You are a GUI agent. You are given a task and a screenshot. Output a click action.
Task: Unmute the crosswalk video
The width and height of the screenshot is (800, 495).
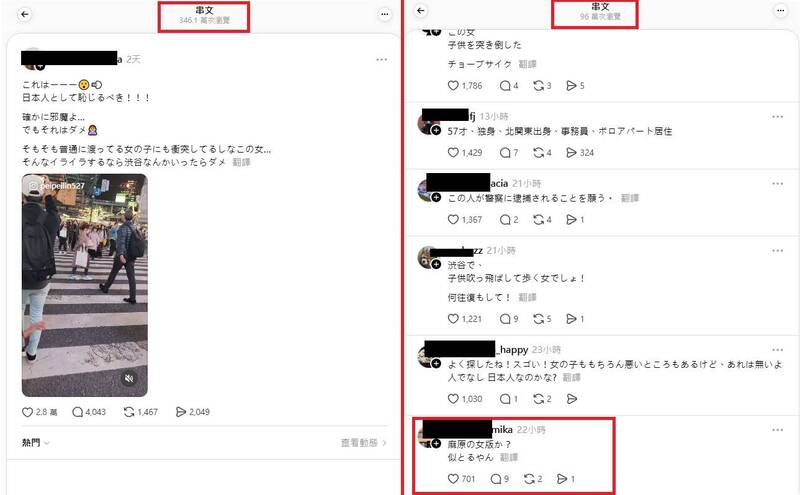point(129,378)
